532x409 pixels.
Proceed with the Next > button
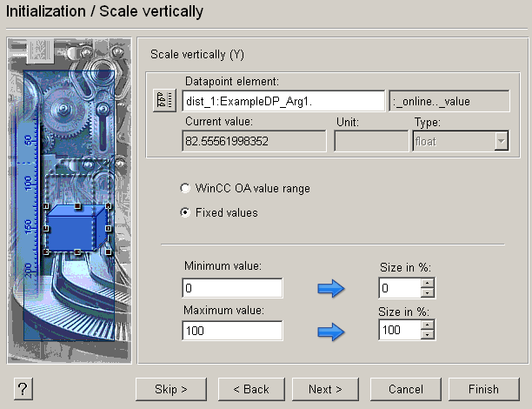[x=325, y=389]
